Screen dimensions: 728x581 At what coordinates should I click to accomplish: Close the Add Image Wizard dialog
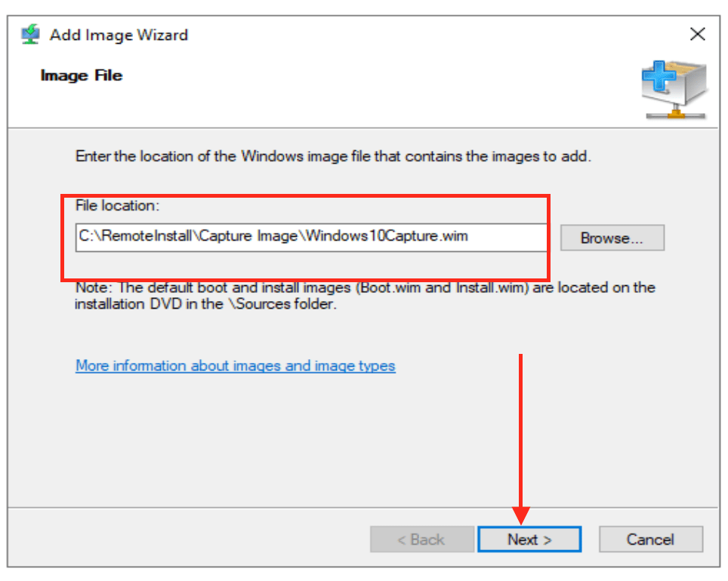(697, 35)
